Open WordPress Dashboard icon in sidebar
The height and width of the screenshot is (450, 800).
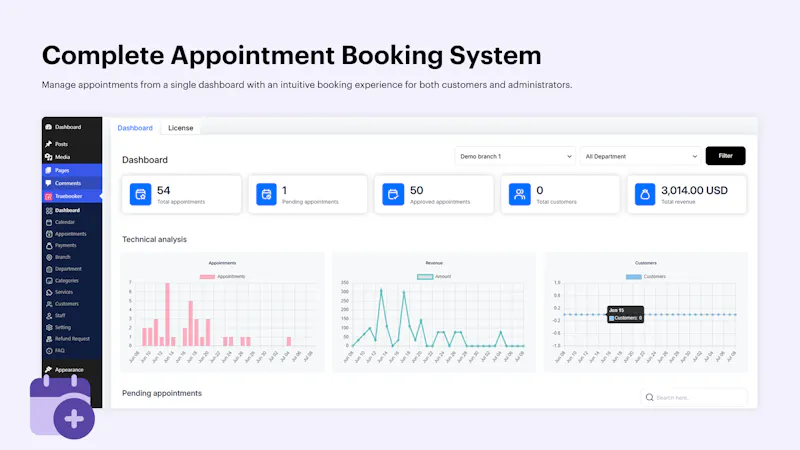[x=48, y=127]
